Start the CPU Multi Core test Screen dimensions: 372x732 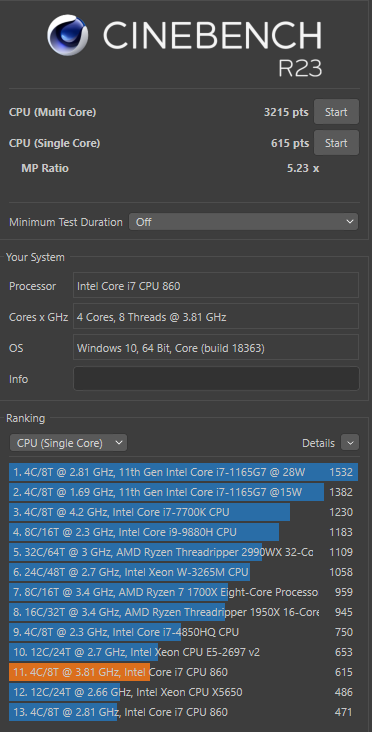tap(336, 112)
